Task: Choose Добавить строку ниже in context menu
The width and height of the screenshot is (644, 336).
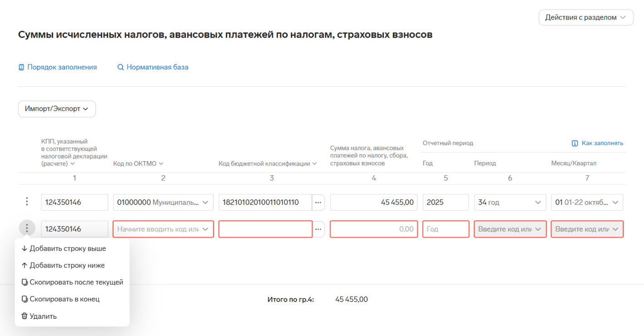Action: 67,265
